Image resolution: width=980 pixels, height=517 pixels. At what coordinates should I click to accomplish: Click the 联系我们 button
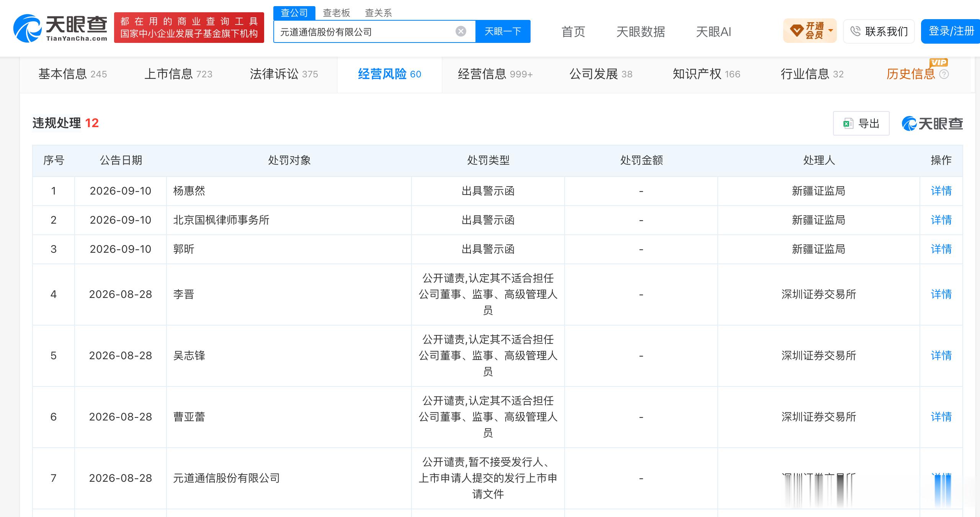click(x=879, y=31)
